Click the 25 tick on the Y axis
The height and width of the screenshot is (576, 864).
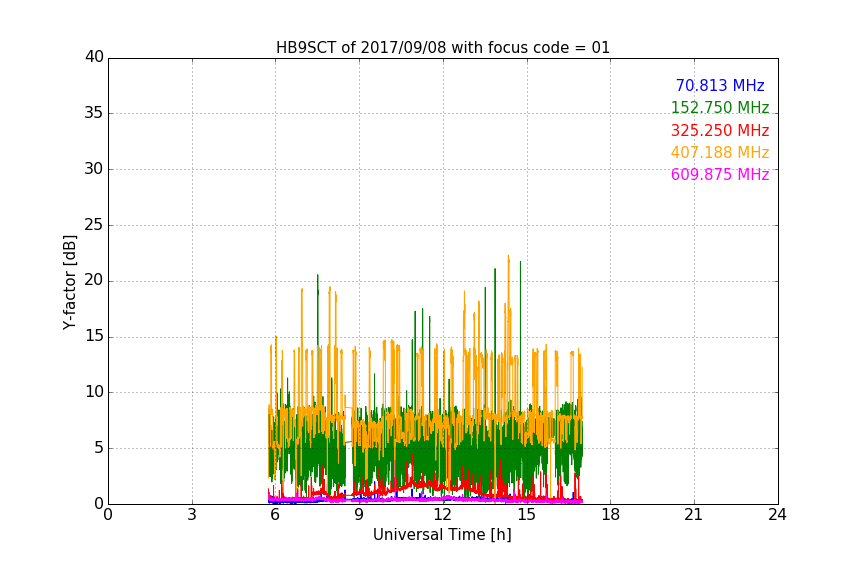point(94,225)
